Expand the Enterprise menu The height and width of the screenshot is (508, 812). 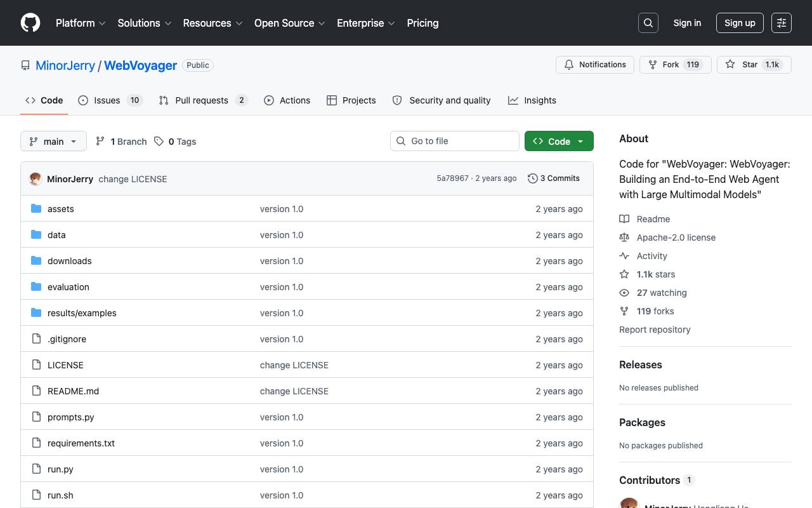click(366, 23)
